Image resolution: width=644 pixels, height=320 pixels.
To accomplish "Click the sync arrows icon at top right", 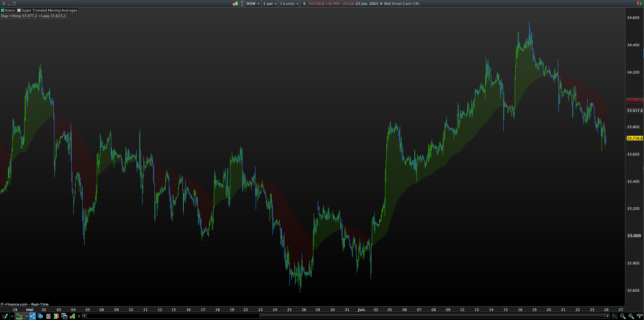I will 639,4.
